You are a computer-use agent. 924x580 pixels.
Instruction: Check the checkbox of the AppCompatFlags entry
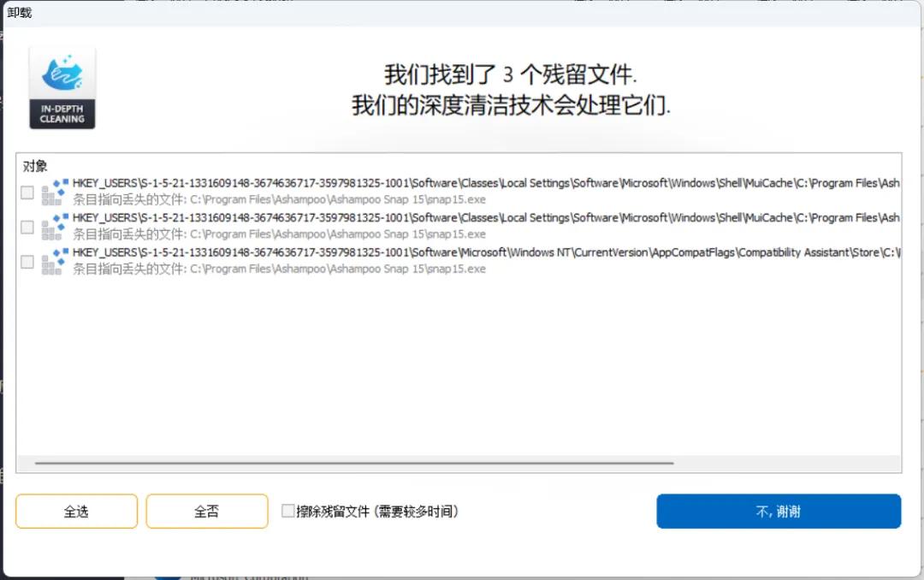(27, 262)
